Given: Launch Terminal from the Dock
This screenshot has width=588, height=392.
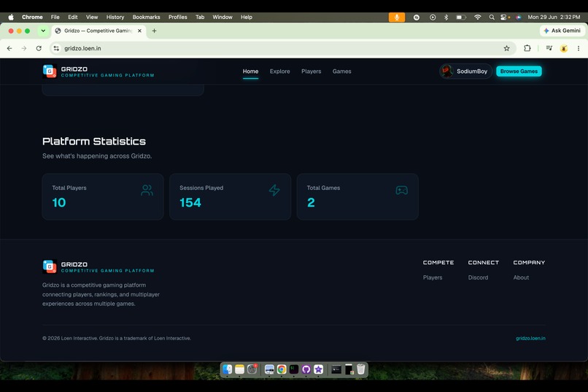Looking at the screenshot, I should pyautogui.click(x=293, y=369).
